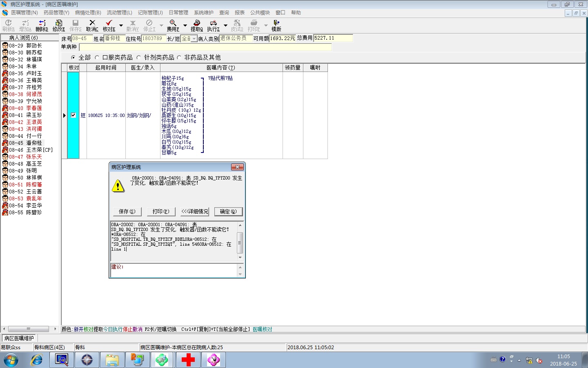Uncheck the 核对 checkbox in order row
The height and width of the screenshot is (368, 588).
click(x=73, y=115)
